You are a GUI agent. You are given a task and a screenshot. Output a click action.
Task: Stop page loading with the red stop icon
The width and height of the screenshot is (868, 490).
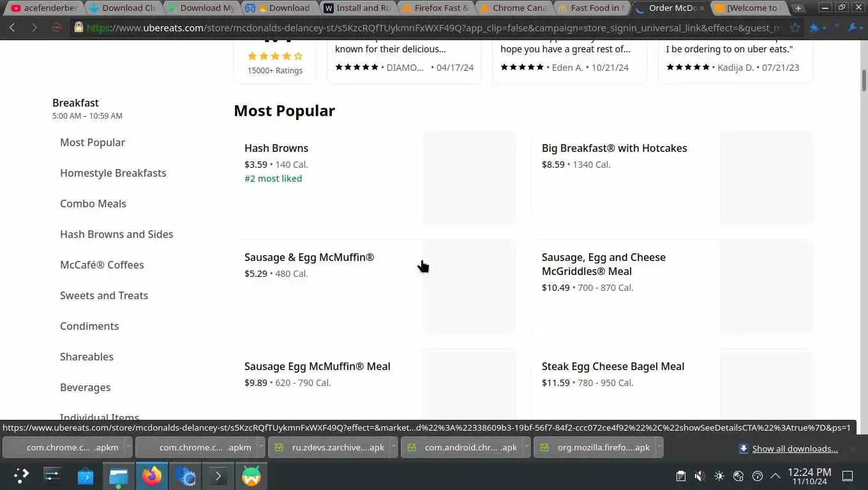[56, 27]
